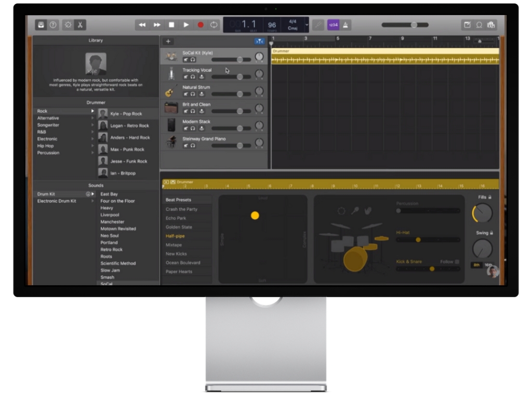Mute the Steinway Grand Piano track
This screenshot has height=399, width=532.
(186, 145)
